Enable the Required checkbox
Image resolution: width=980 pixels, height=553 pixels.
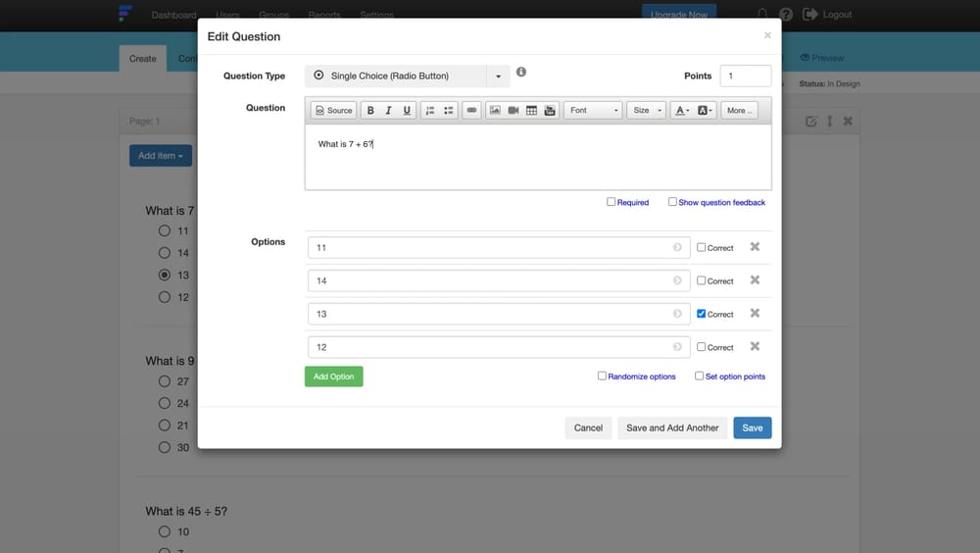pyautogui.click(x=611, y=201)
